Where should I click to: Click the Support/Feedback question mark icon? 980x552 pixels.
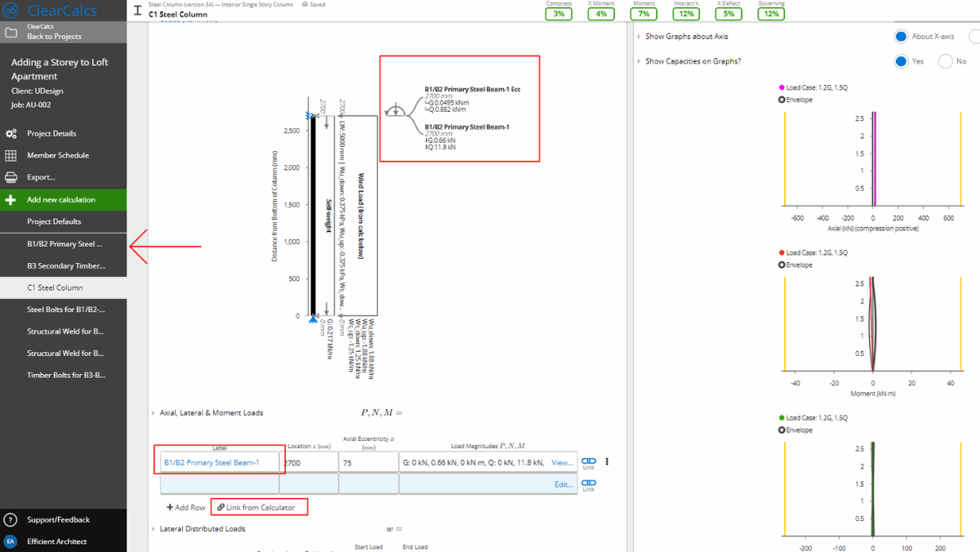coord(11,519)
